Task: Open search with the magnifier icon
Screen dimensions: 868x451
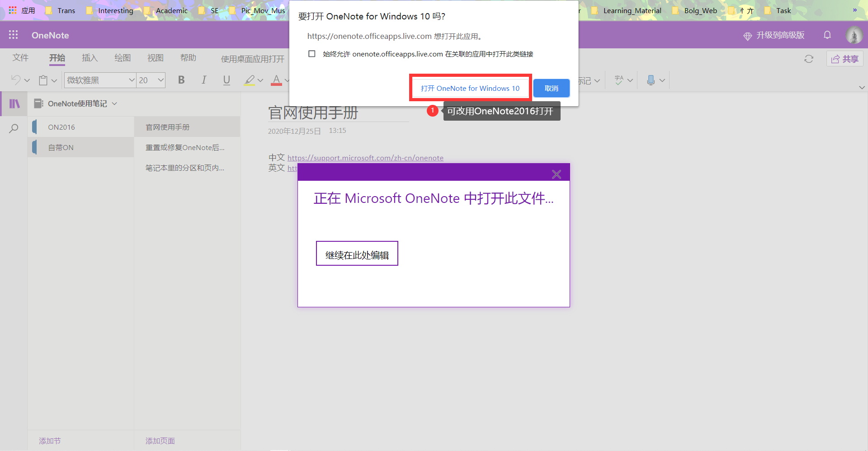Action: 14,128
